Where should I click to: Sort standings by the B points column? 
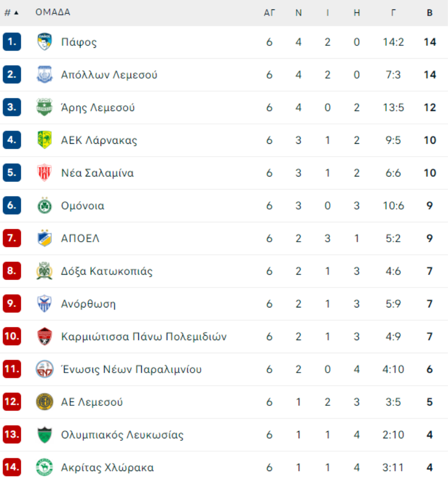[x=430, y=12]
